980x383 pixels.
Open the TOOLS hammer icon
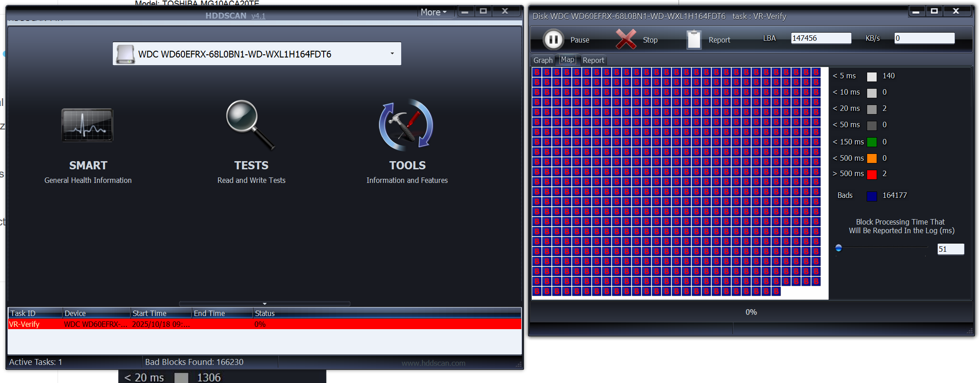click(406, 125)
